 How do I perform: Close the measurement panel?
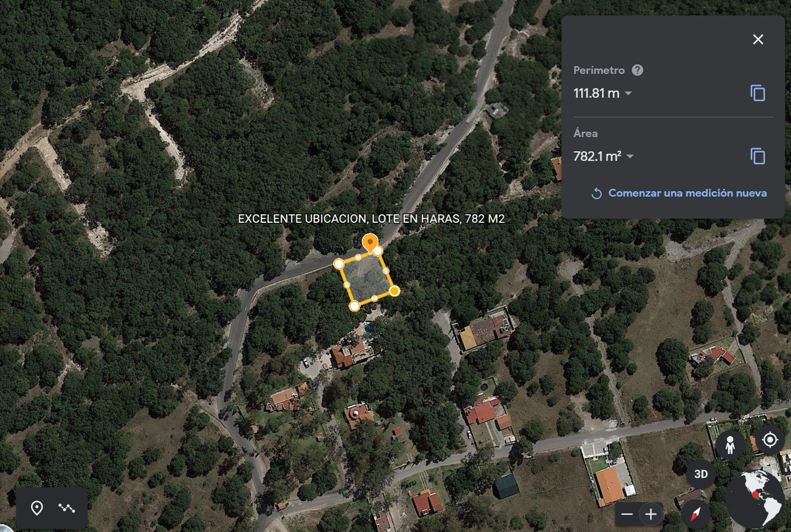758,40
